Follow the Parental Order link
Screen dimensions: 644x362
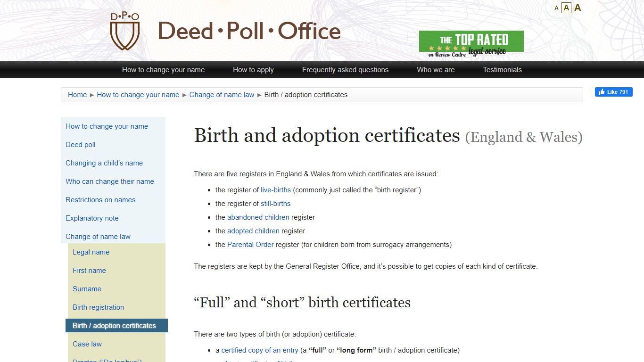coord(250,245)
